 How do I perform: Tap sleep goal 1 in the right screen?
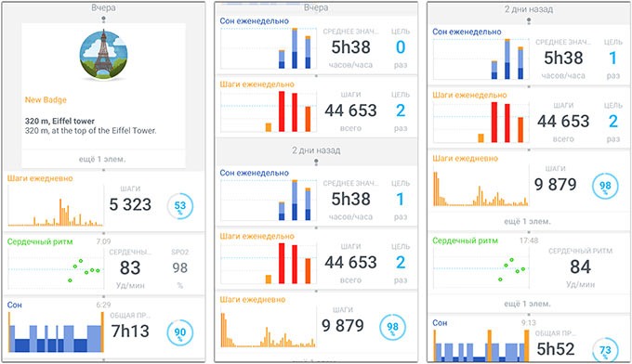tap(612, 58)
